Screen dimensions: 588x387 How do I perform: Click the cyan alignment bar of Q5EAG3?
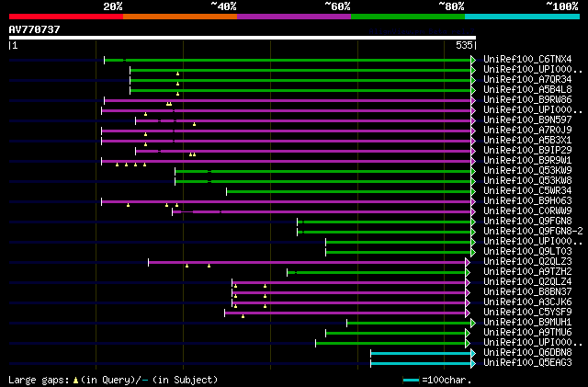point(421,364)
